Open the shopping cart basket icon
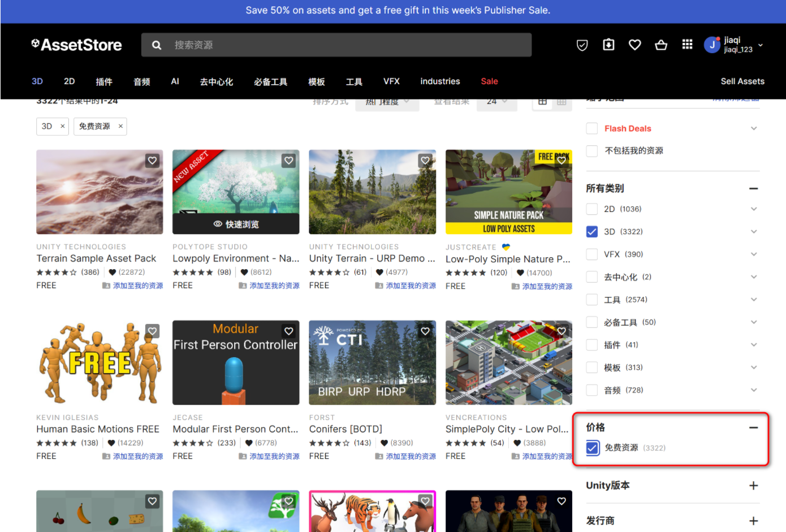Image resolution: width=786 pixels, height=532 pixels. point(661,45)
